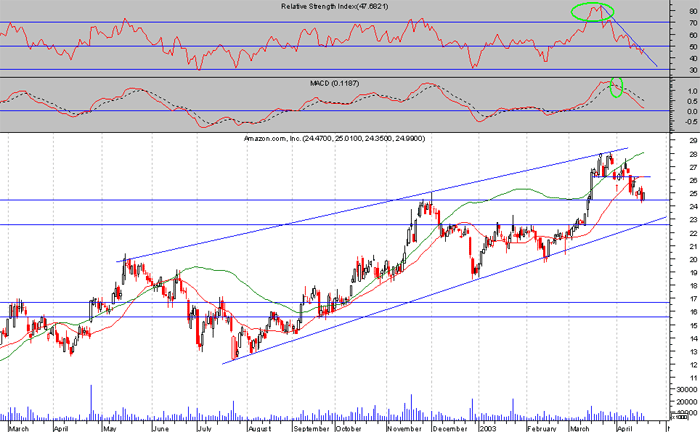Click the December month label
Screen dimensions: 700x432
450,428
